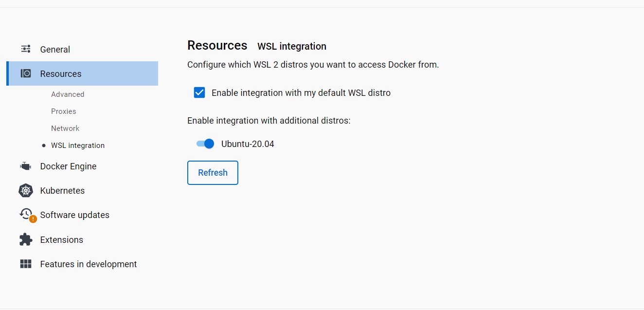Select the Software updates text label

click(75, 215)
